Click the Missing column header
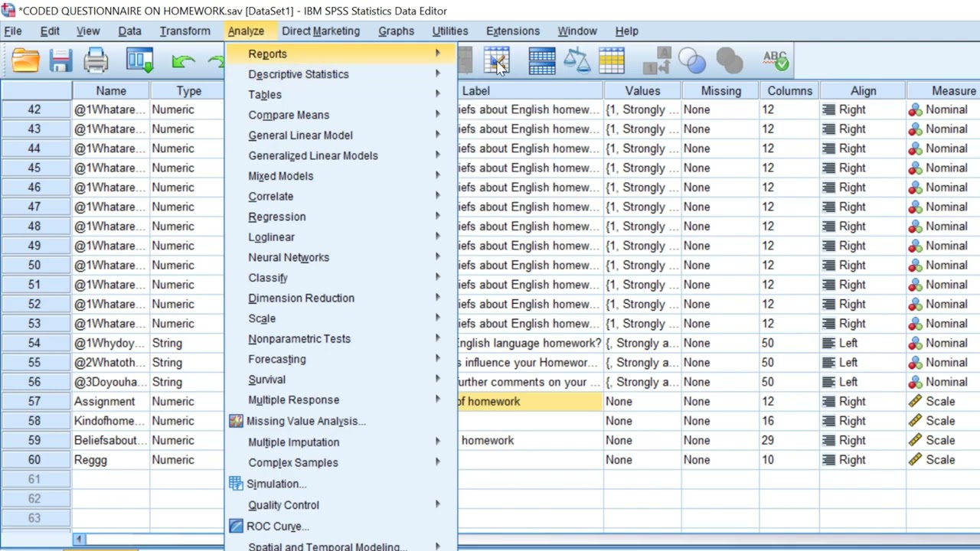This screenshot has width=980, height=551. click(720, 91)
